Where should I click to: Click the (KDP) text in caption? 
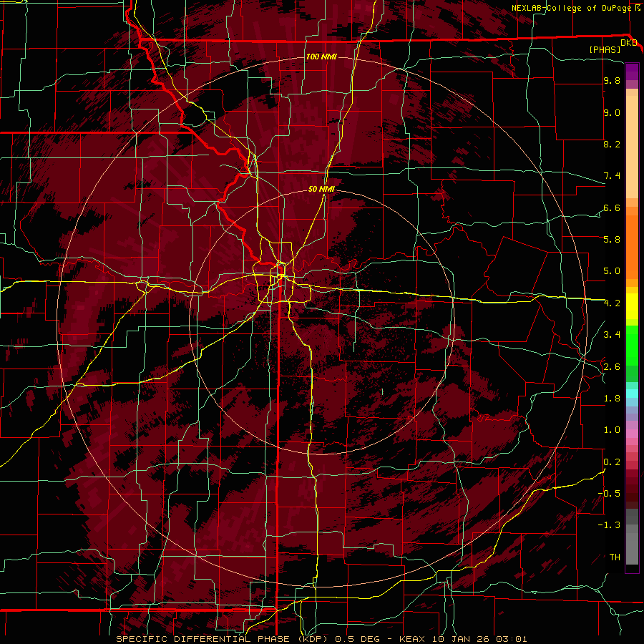tap(313, 639)
